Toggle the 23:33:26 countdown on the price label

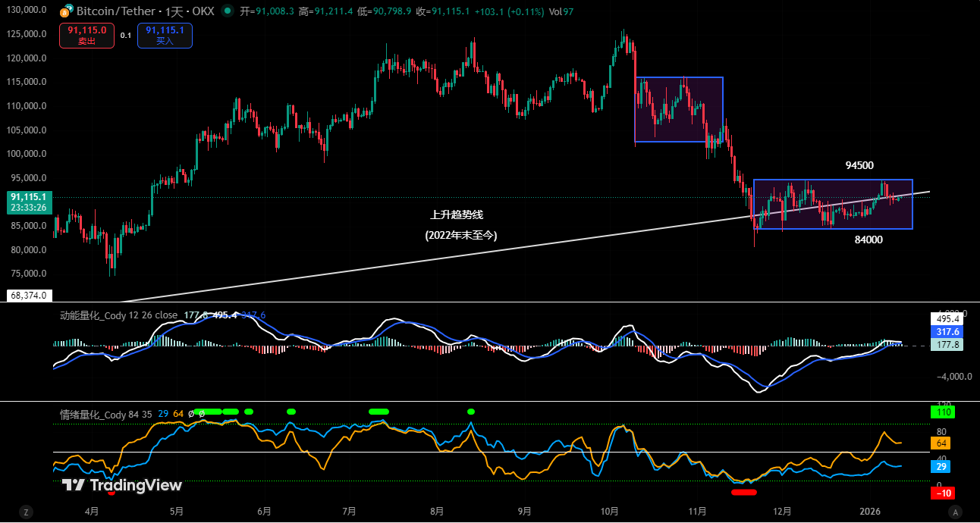(x=27, y=205)
